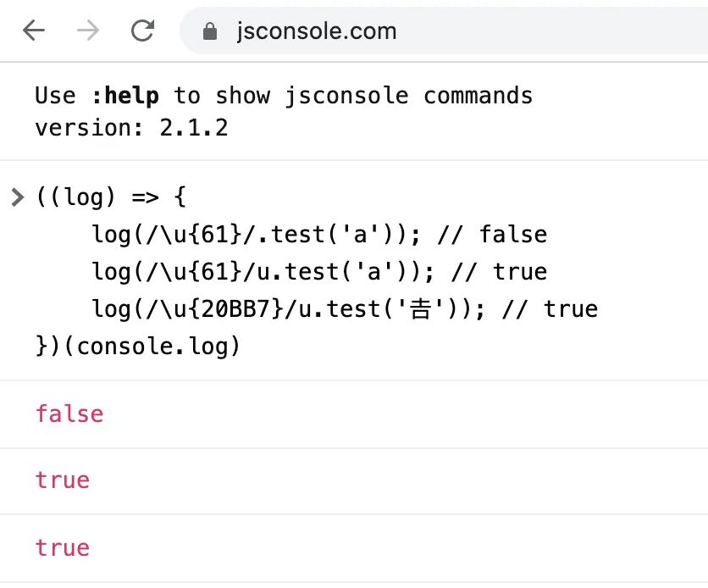
Task: Click the 吉 character in the code
Action: click(420, 310)
